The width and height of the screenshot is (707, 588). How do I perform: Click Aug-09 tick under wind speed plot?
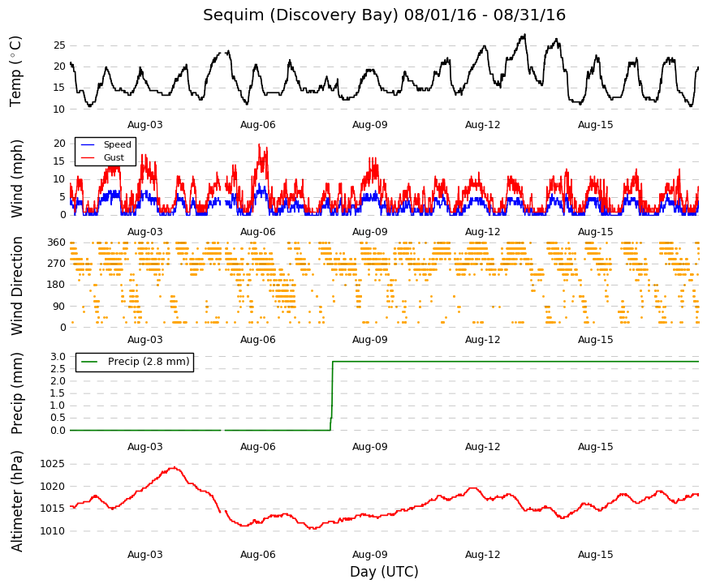click(x=369, y=232)
